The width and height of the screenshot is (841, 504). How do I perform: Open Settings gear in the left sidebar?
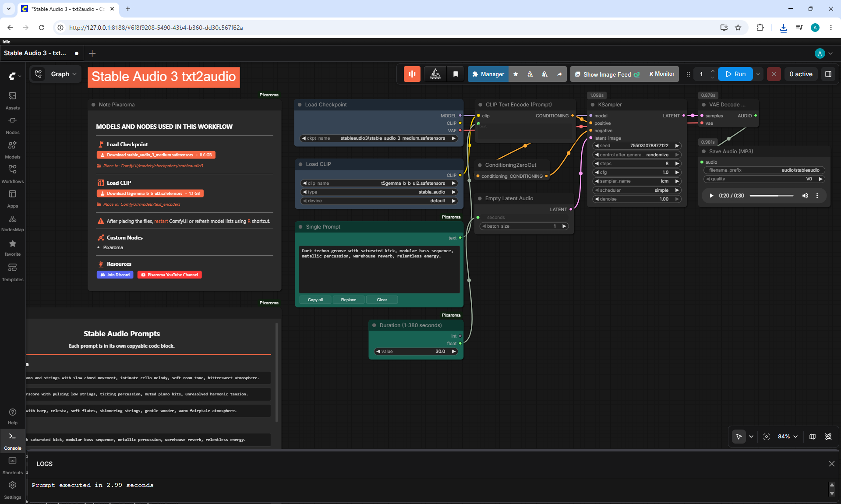click(x=13, y=490)
